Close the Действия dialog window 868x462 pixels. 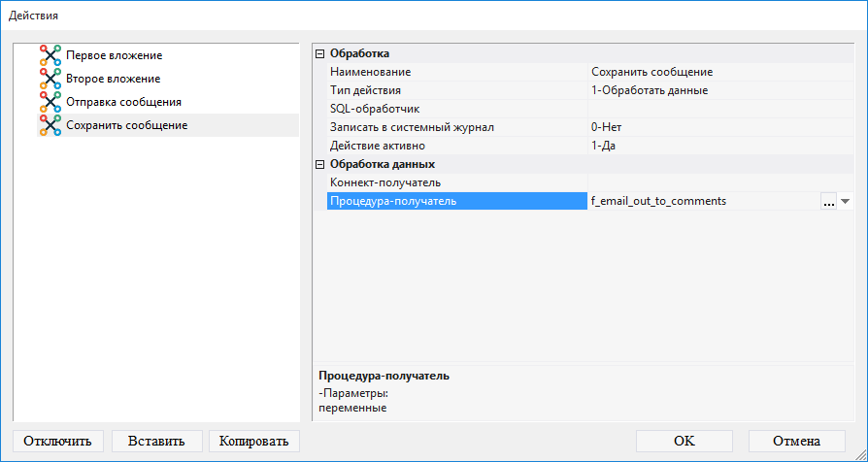[846, 16]
